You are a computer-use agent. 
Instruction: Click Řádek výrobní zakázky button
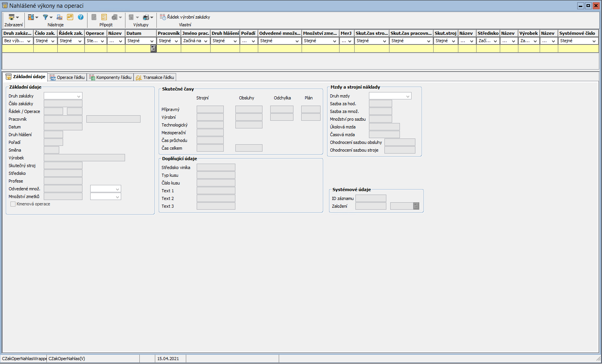click(x=185, y=17)
